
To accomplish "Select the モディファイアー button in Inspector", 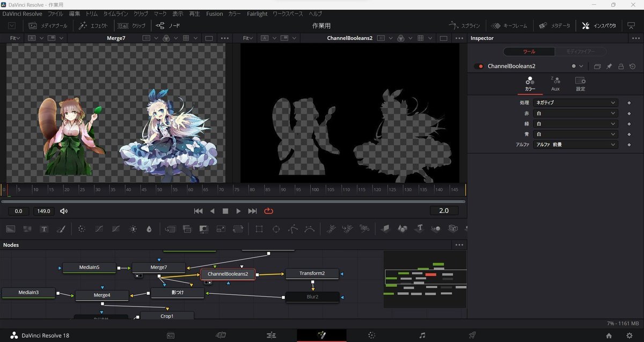I will 581,51.
